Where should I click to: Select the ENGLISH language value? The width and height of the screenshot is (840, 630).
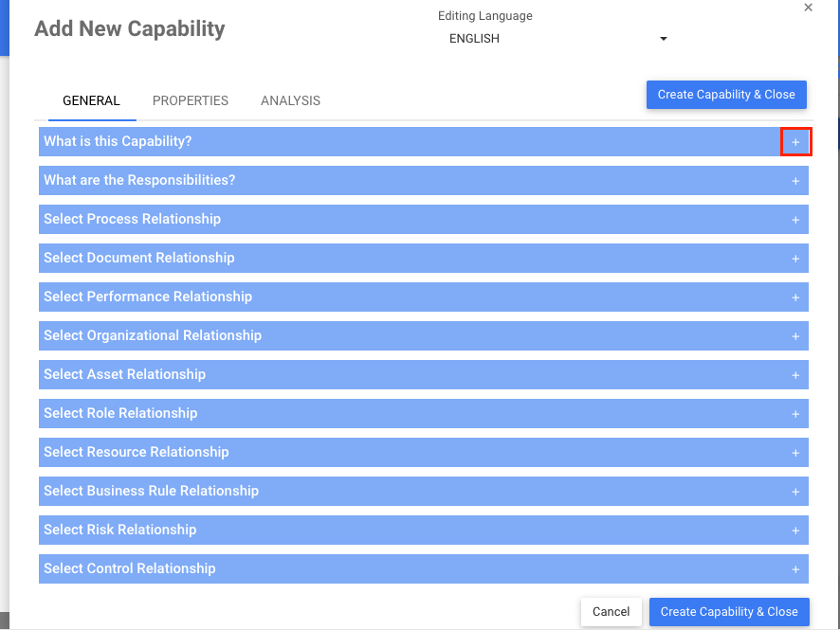click(x=475, y=39)
